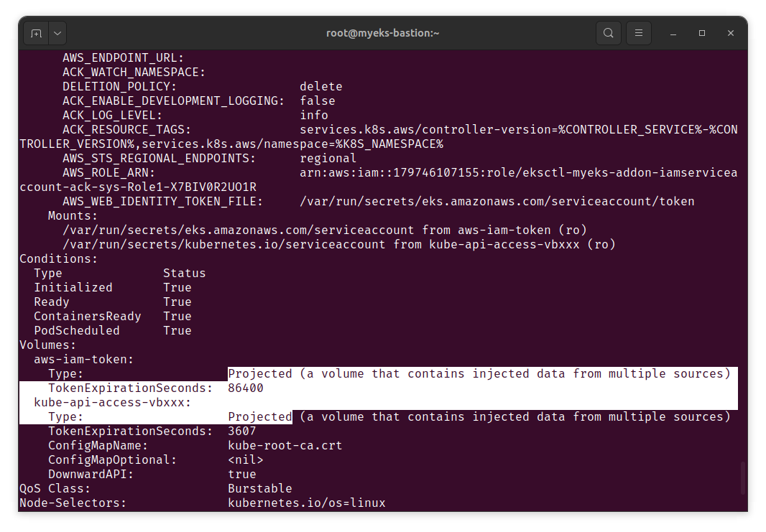Click the AWS_STS_REGIONAL_ENDPOINTS: label
Screen dimensions: 766x532
pos(160,159)
